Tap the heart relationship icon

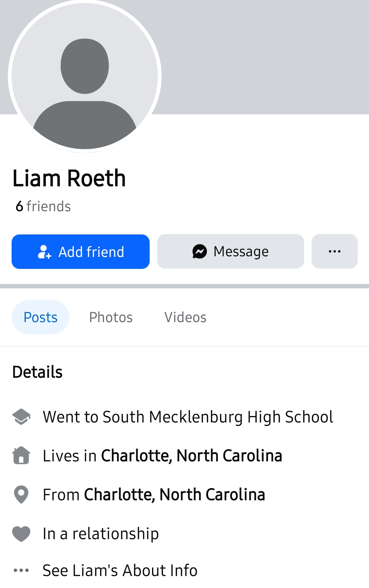(x=21, y=534)
